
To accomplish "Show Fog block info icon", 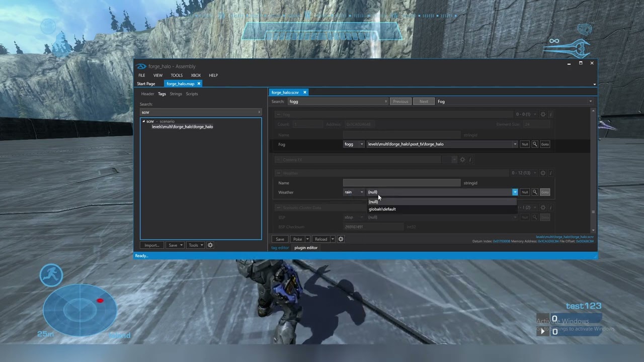I will 550,115.
